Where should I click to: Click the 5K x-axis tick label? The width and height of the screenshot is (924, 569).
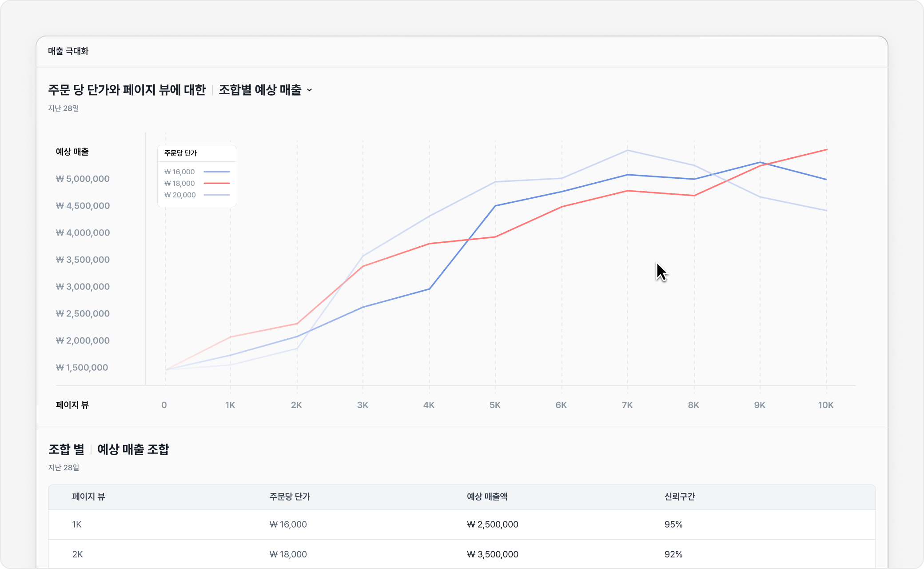tap(495, 405)
